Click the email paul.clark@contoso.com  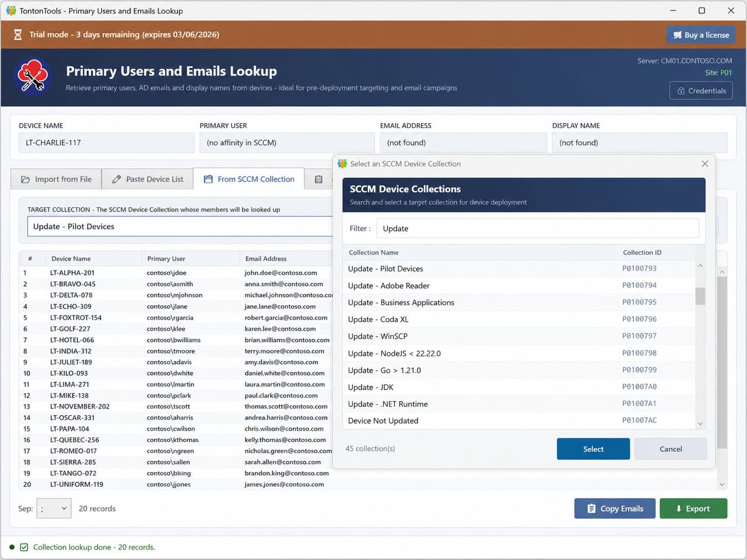281,396
